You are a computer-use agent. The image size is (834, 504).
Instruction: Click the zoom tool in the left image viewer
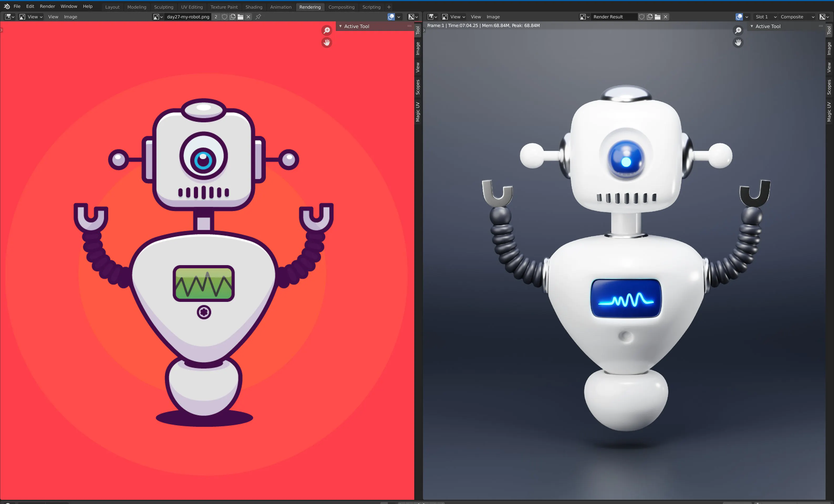point(327,30)
